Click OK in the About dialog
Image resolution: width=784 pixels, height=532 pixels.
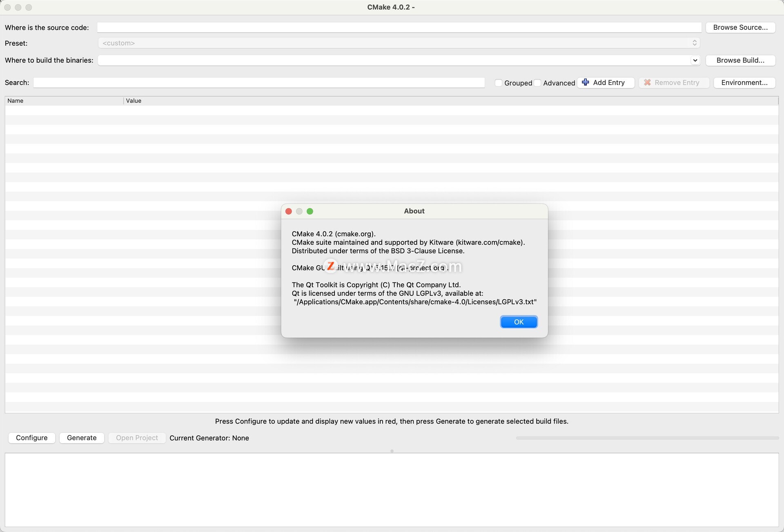point(519,322)
